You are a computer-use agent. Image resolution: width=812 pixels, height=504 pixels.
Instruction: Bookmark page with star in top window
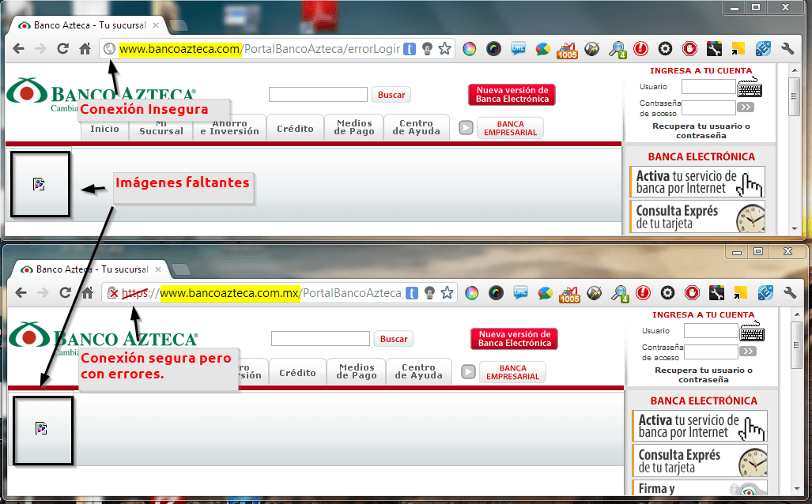point(445,49)
